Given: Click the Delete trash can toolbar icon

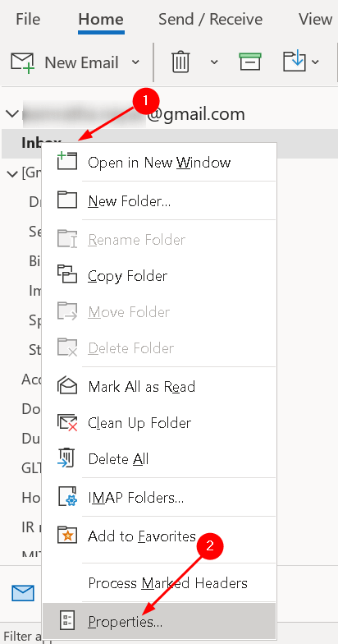Looking at the screenshot, I should [x=180, y=62].
